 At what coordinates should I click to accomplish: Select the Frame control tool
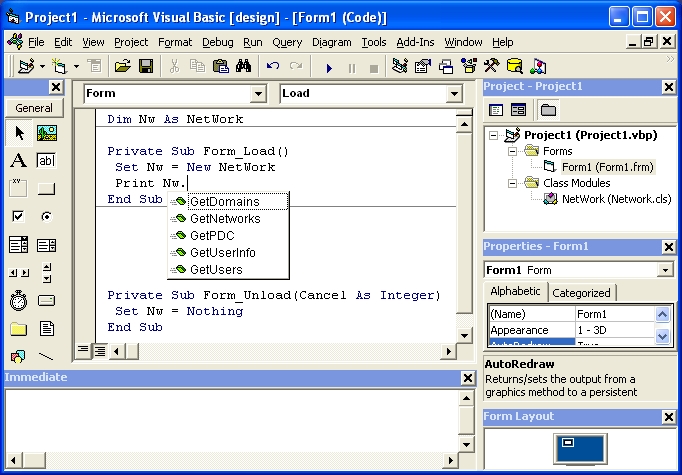[19, 188]
